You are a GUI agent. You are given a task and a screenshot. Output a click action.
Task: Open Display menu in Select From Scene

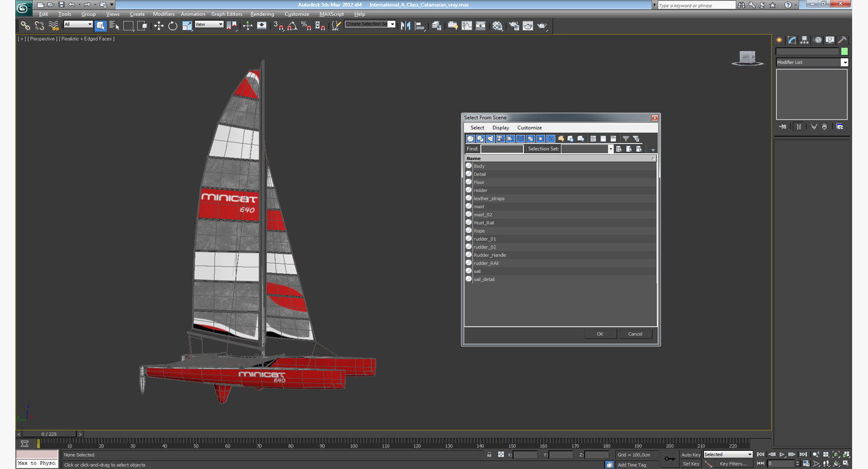[x=500, y=128]
